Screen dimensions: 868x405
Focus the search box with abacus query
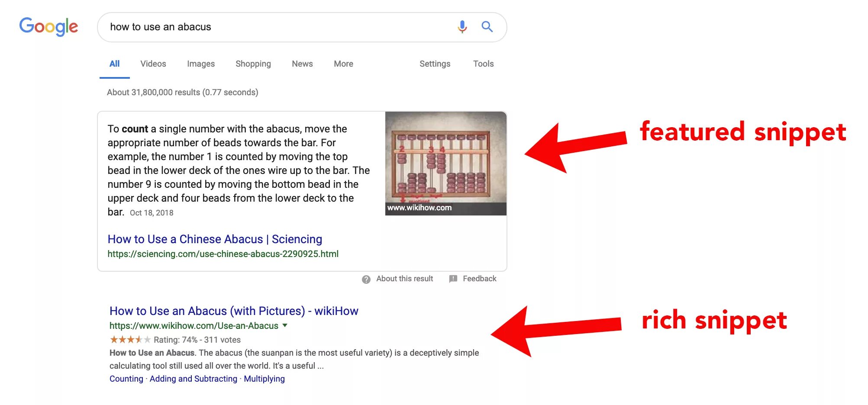pyautogui.click(x=277, y=27)
